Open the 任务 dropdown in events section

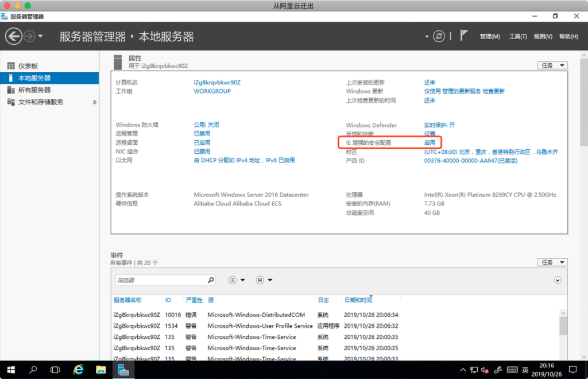click(x=552, y=262)
